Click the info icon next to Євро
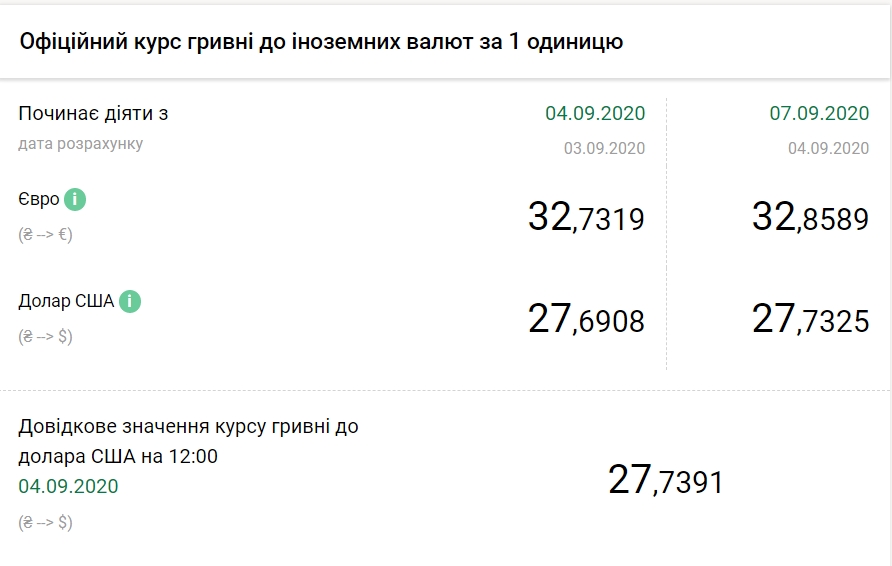 coord(75,200)
